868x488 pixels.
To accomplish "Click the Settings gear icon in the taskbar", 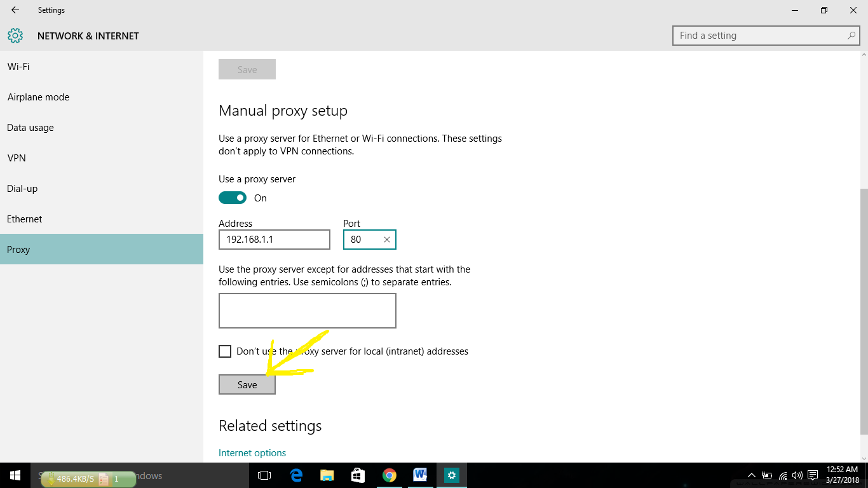I will click(x=452, y=475).
